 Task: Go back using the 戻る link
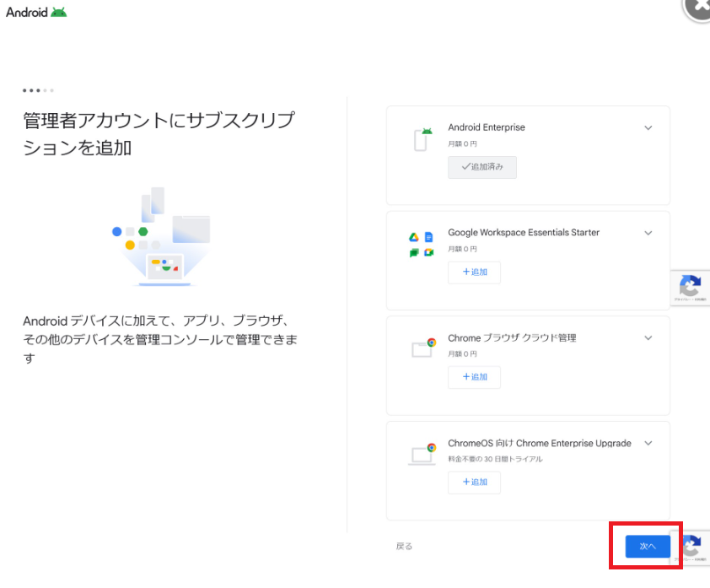click(x=404, y=547)
